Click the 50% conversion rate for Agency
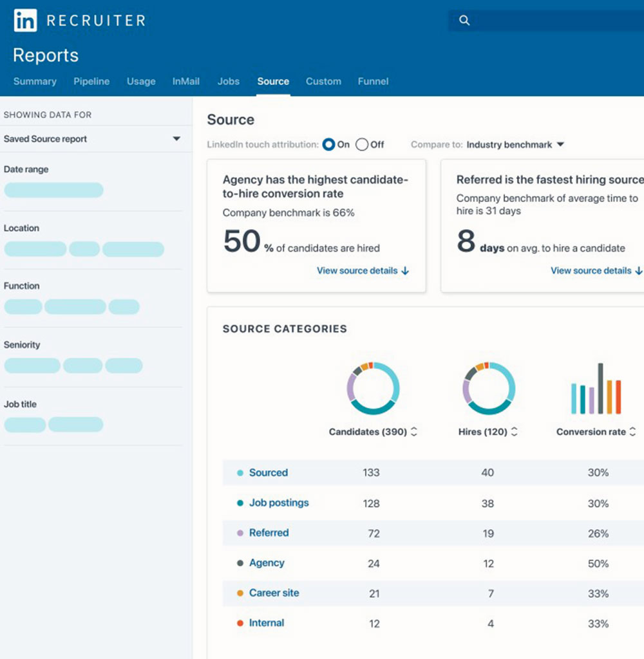Image resolution: width=644 pixels, height=659 pixels. point(598,564)
